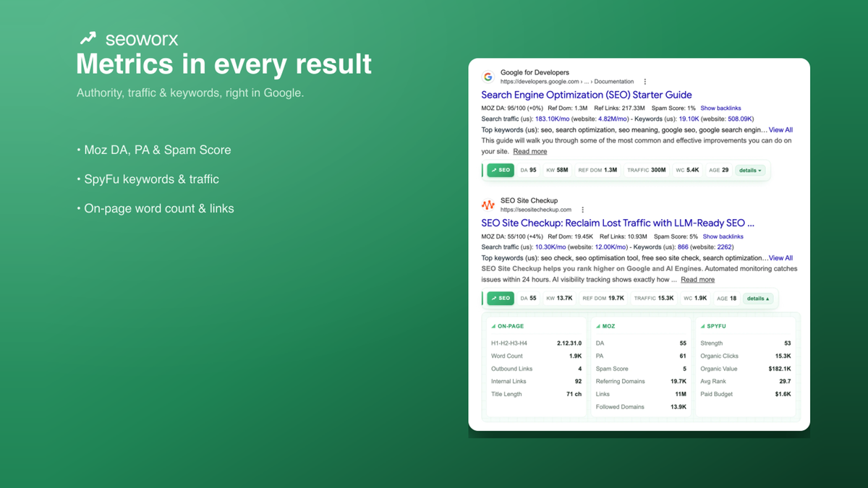This screenshot has width=868, height=488.
Task: Click 'View All' keywords for Google Developers result
Action: click(x=780, y=130)
